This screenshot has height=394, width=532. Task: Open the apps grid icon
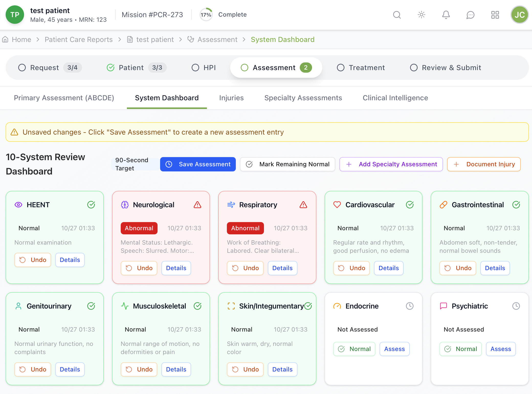pyautogui.click(x=495, y=15)
